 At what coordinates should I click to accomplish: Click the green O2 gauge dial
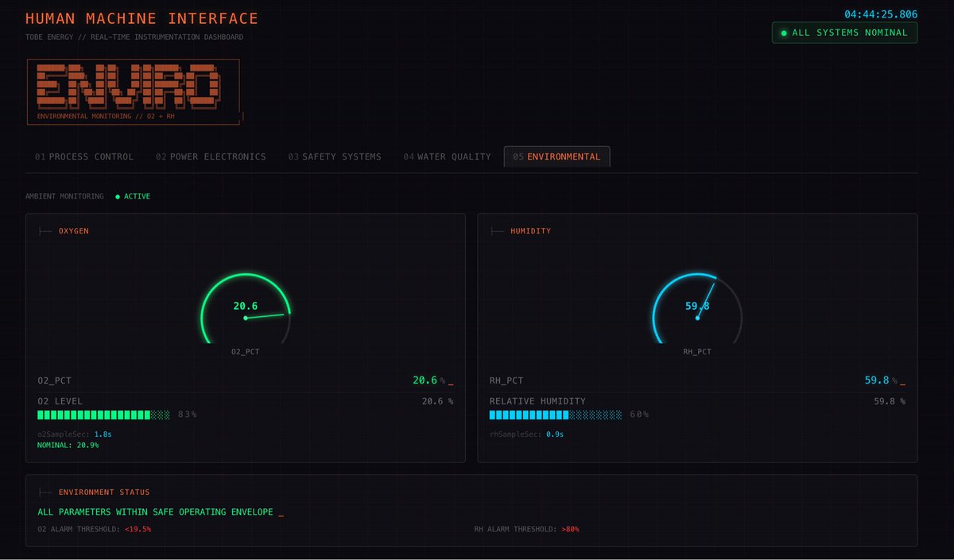click(246, 309)
